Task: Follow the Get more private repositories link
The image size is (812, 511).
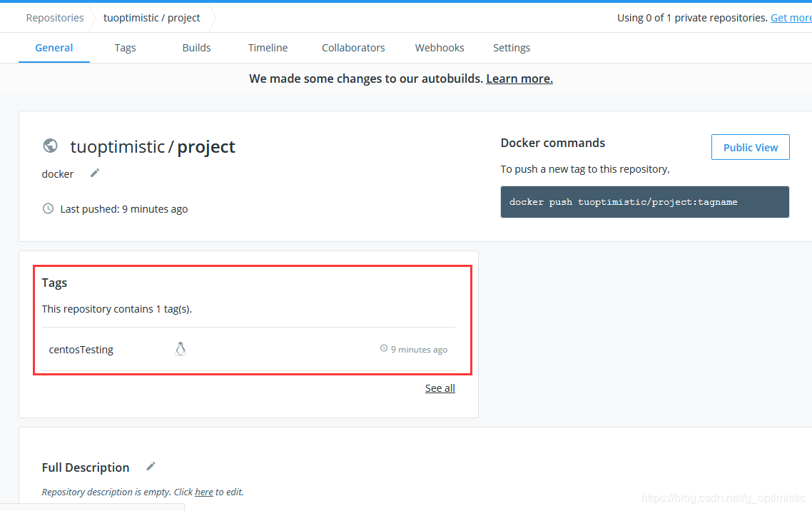Action: 791,18
